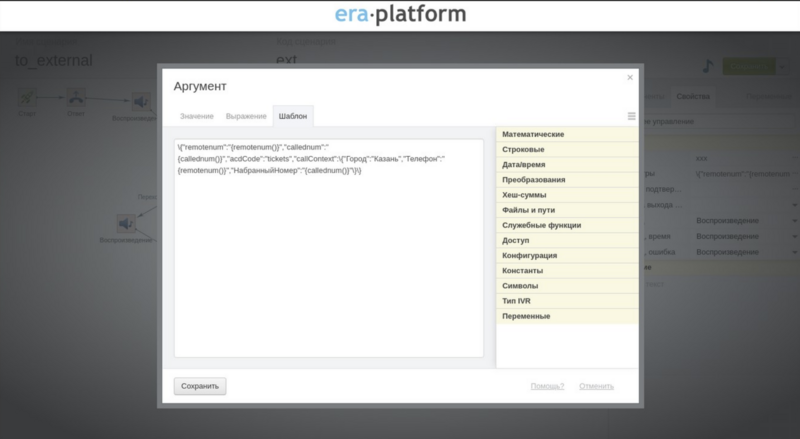800x439 pixels.
Task: Open the Свойства tab in background panel
Action: (x=693, y=96)
